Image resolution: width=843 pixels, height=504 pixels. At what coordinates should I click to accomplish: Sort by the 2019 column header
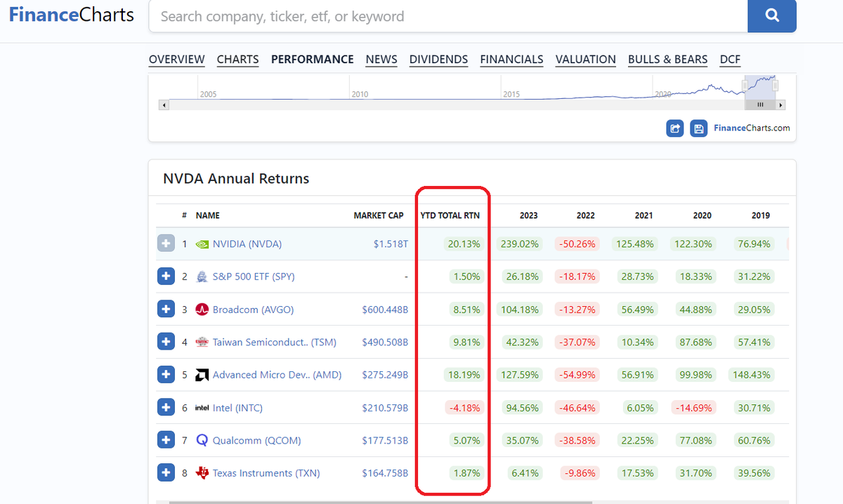coord(760,215)
